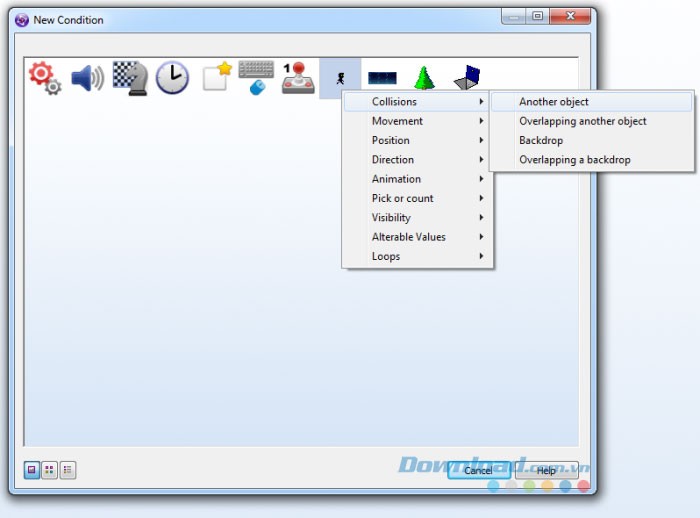Select the Sound speaker icon
Image resolution: width=700 pixels, height=518 pixels.
tap(87, 78)
